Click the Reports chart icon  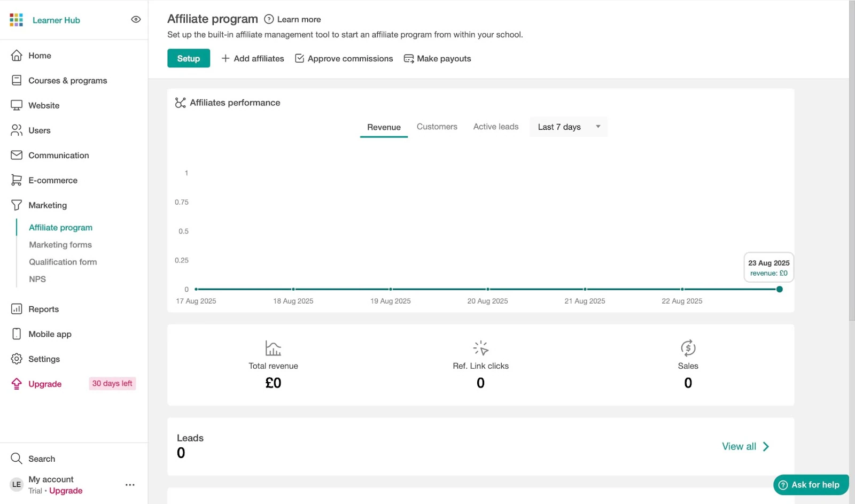[17, 309]
